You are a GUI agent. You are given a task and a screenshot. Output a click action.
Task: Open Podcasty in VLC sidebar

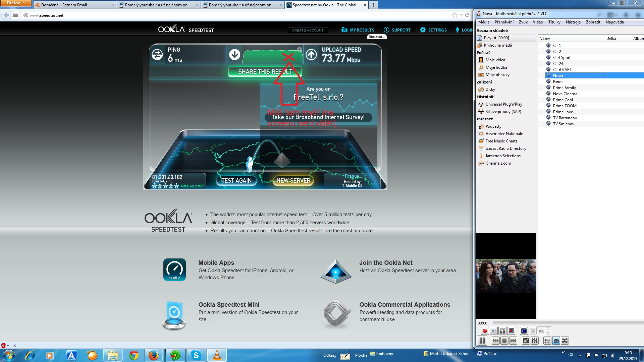click(493, 126)
